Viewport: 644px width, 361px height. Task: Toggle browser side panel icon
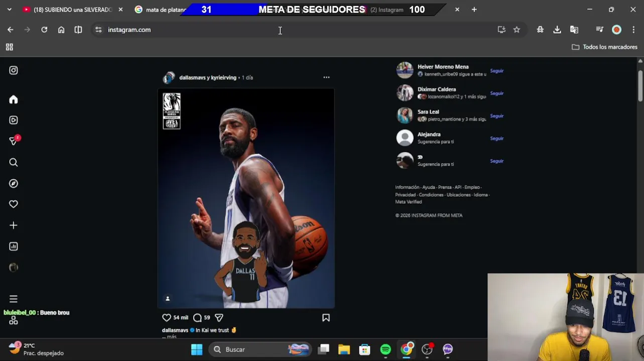click(78, 30)
